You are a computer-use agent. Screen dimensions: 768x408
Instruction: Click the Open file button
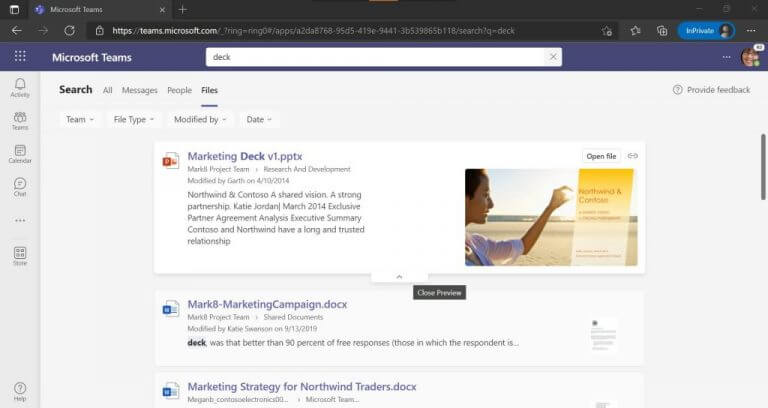click(601, 156)
